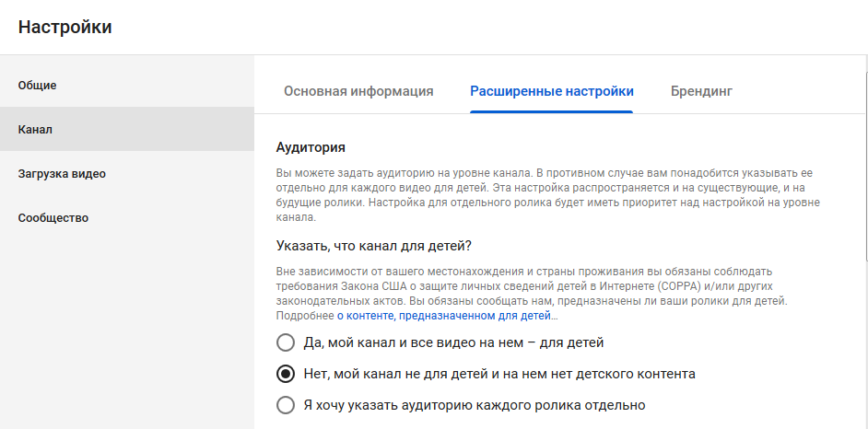Select the Расширенные настройки tab
868x429 pixels.
[551, 91]
